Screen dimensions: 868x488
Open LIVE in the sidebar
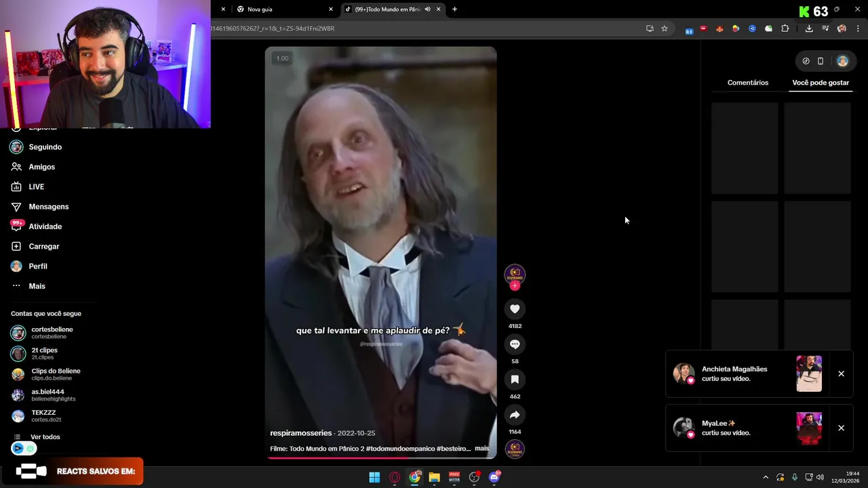pos(28,186)
